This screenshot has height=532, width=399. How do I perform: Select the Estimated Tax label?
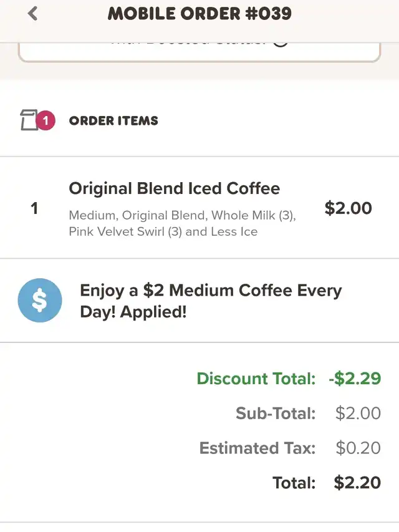[257, 448]
